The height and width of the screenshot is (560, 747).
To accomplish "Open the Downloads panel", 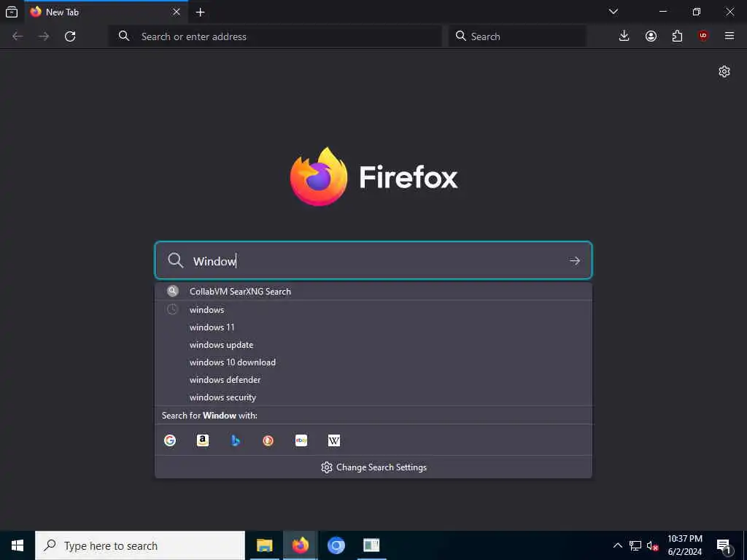I will point(624,36).
